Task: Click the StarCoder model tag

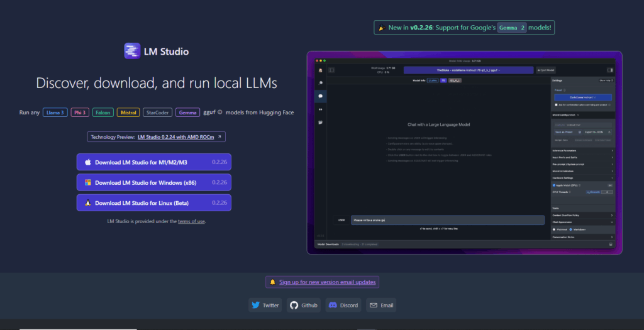Action: (158, 112)
